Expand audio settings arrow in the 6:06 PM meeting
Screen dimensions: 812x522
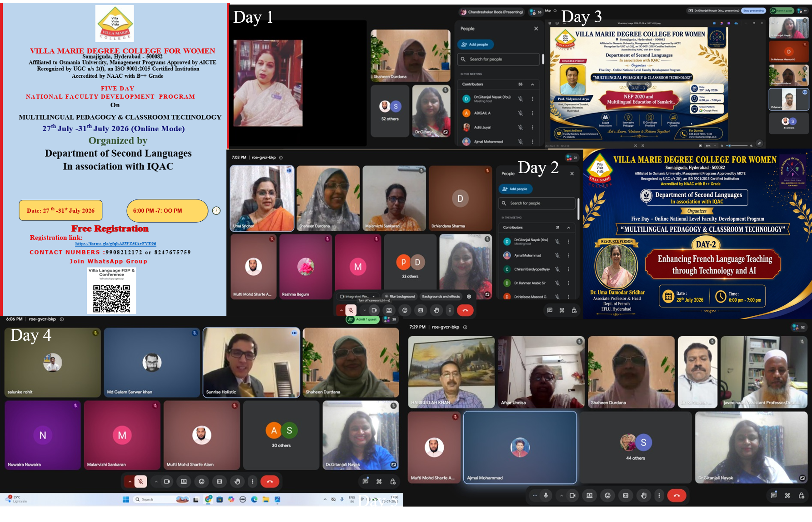click(x=130, y=481)
